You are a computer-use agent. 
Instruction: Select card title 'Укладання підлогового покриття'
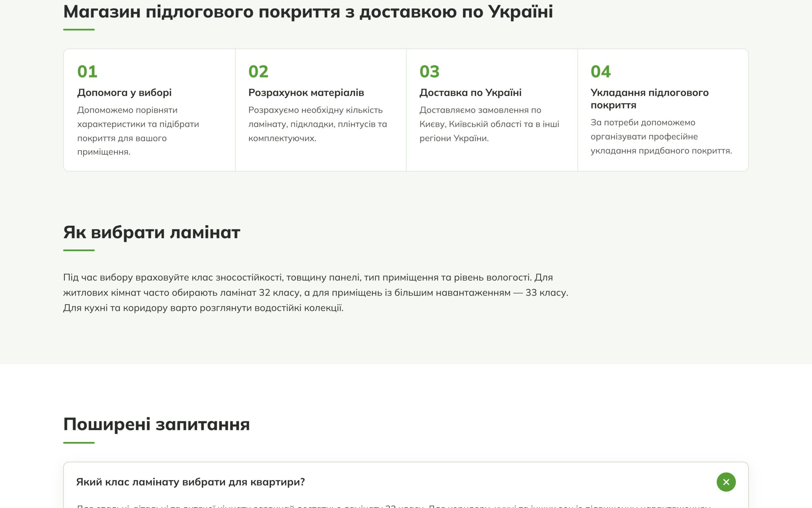(650, 99)
